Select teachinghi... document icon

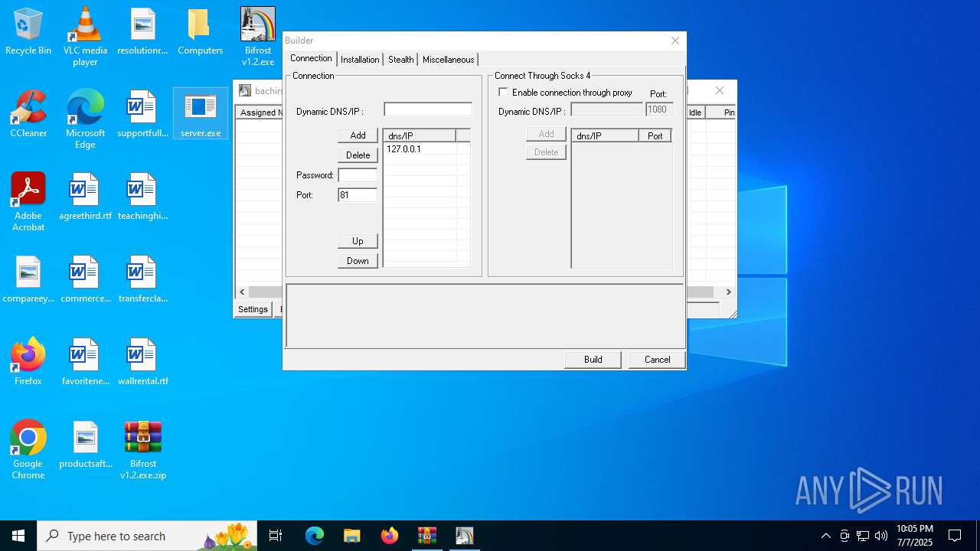[142, 197]
